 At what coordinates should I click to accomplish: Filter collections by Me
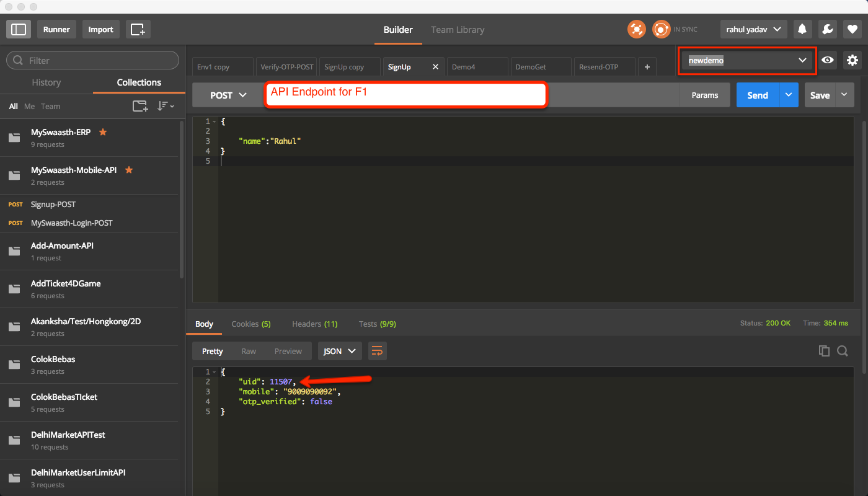29,106
